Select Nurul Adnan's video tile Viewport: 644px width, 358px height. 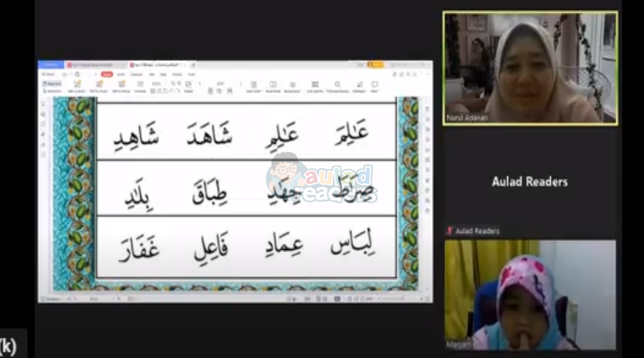pyautogui.click(x=530, y=68)
